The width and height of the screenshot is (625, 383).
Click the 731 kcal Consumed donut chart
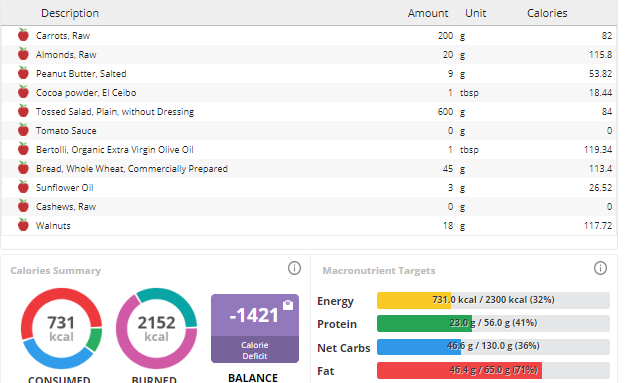61,328
